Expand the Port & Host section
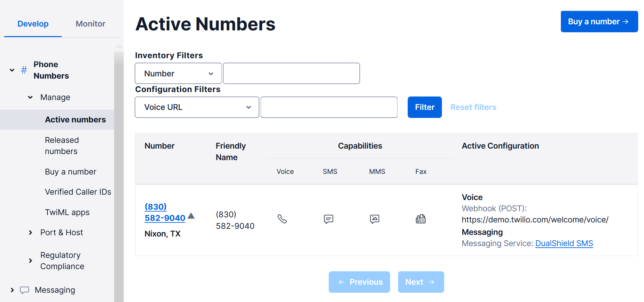This screenshot has width=644, height=302. pyautogui.click(x=30, y=232)
